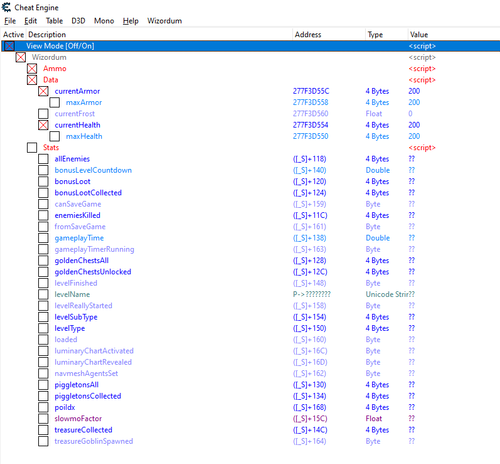Screen dimensions: 500x464
Task: Click the Double type of gameplayTime
Action: (378, 238)
